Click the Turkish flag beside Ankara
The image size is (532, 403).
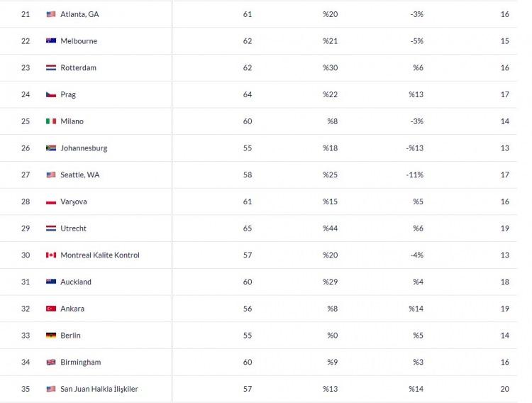pyautogui.click(x=51, y=309)
